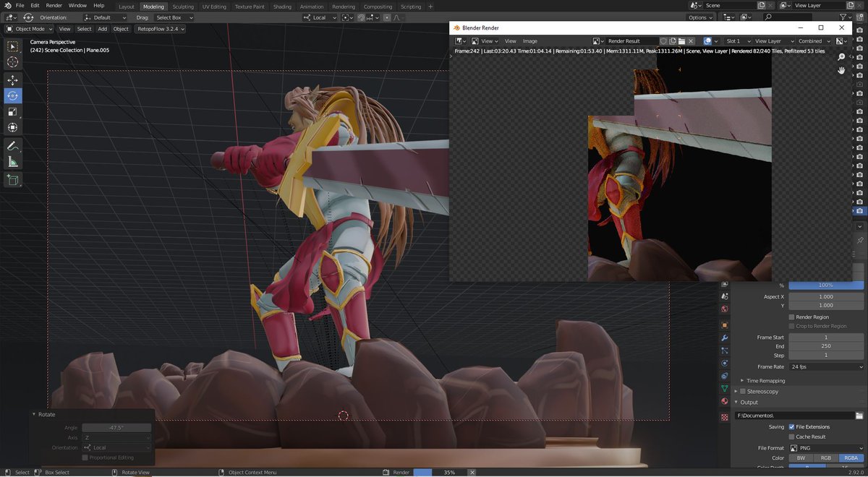The width and height of the screenshot is (868, 477).
Task: Open the PNG File Format dropdown
Action: click(826, 447)
